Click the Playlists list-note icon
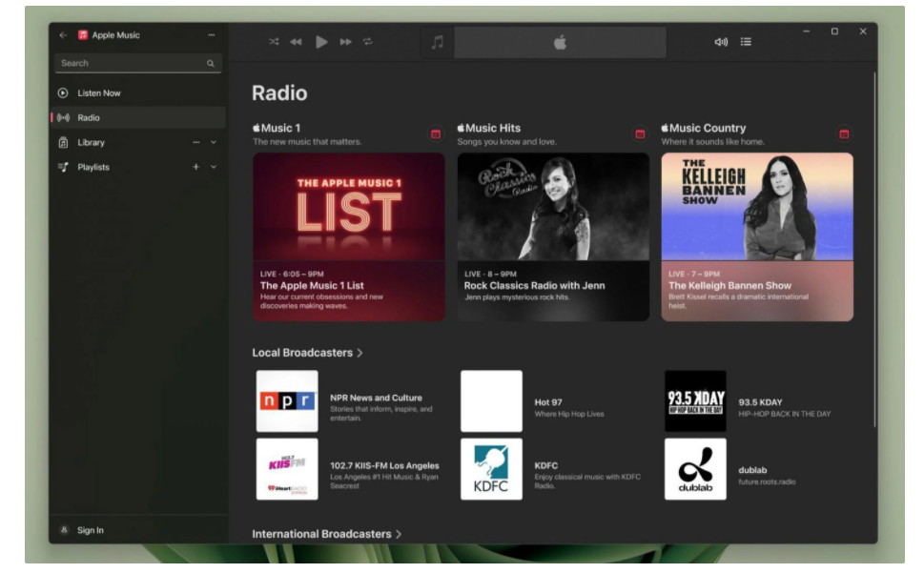This screenshot has height=573, width=924. pyautogui.click(x=63, y=167)
